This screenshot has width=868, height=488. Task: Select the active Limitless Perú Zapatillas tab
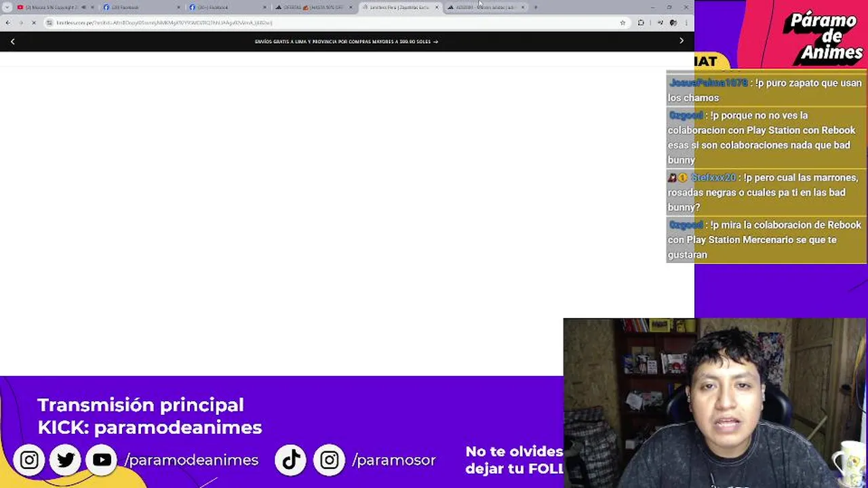[x=399, y=7]
